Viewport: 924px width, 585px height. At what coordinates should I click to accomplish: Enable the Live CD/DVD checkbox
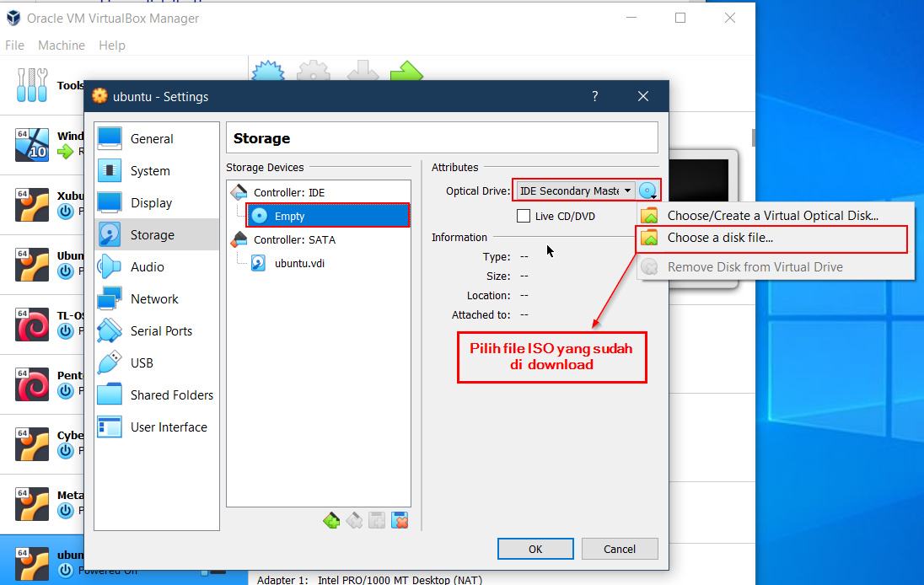[524, 217]
